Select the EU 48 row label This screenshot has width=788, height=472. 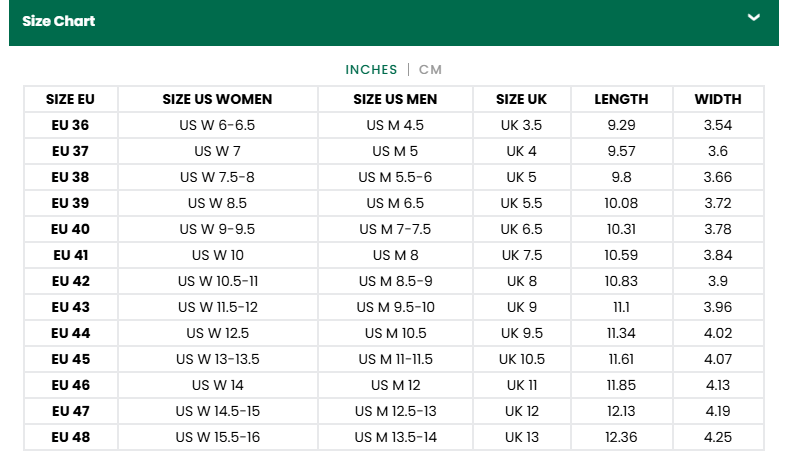click(71, 437)
